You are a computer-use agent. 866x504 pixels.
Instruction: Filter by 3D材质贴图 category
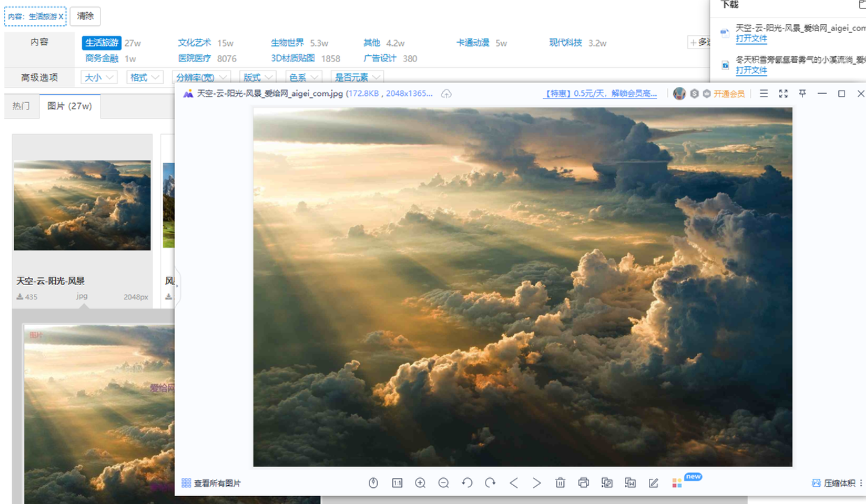[x=292, y=58]
